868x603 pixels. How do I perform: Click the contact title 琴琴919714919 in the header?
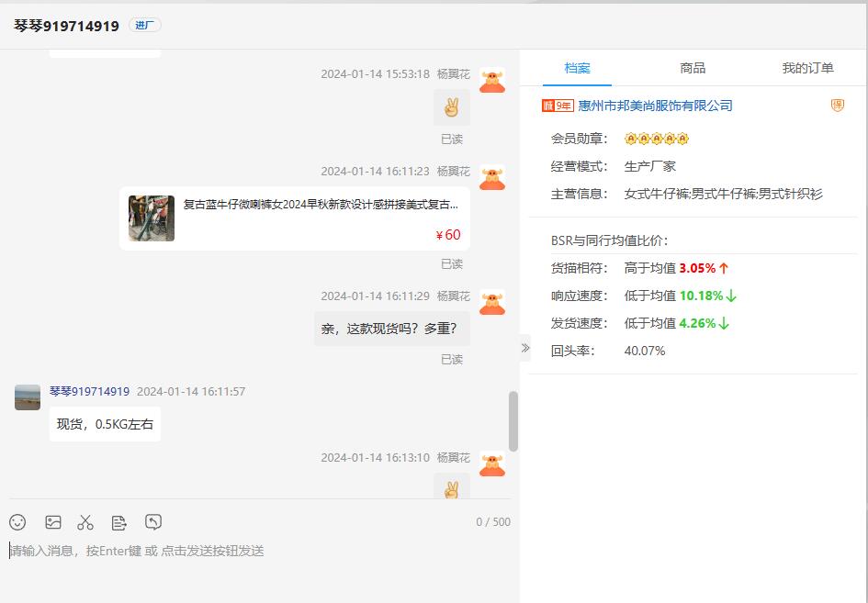[x=66, y=26]
